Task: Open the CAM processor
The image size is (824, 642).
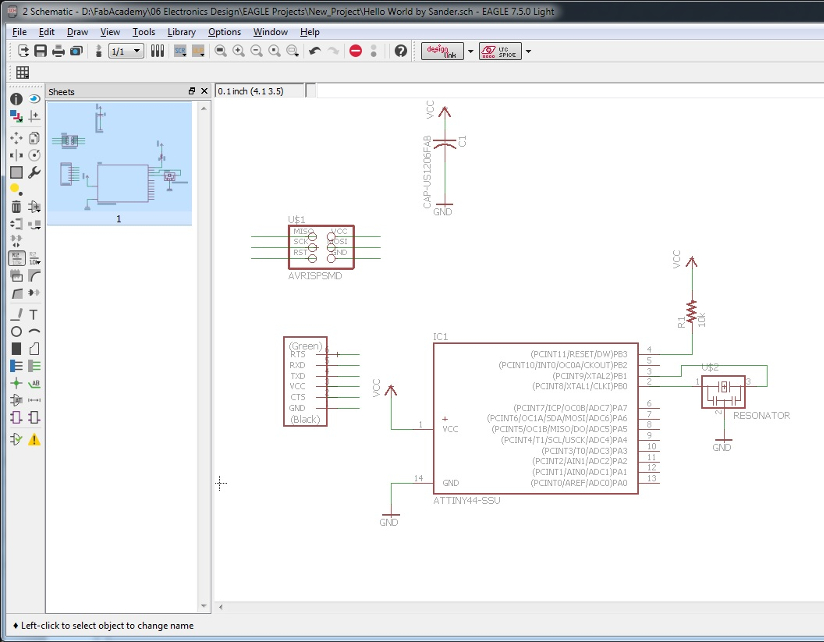Action: tap(76, 51)
